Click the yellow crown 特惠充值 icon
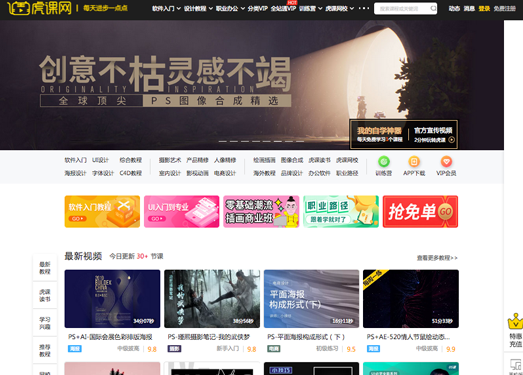The width and height of the screenshot is (523, 375). [x=515, y=321]
